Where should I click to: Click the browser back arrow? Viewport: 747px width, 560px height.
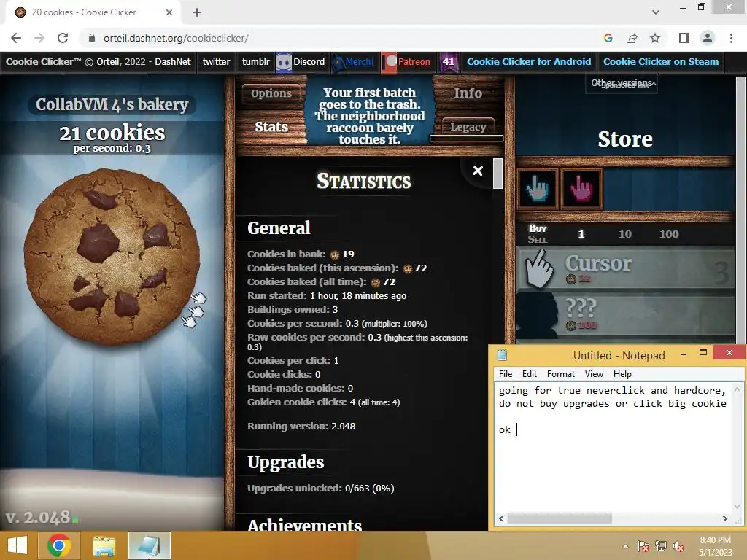(x=16, y=38)
